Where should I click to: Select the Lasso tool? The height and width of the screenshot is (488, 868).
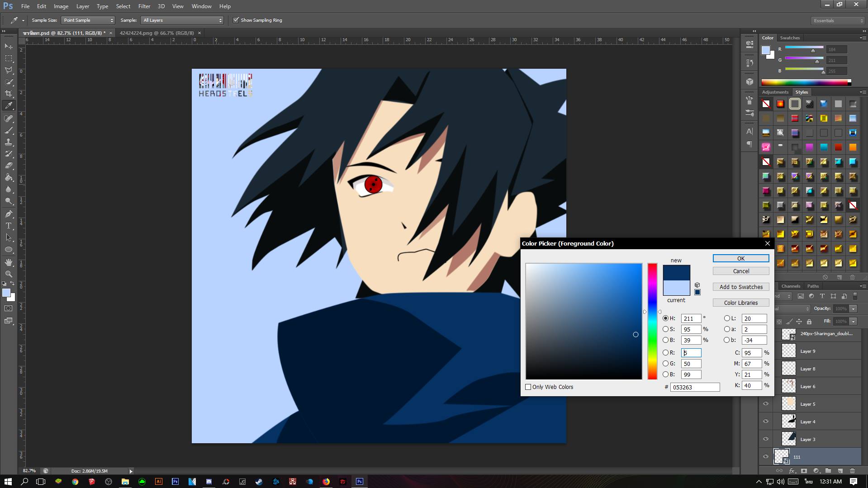coord(9,70)
